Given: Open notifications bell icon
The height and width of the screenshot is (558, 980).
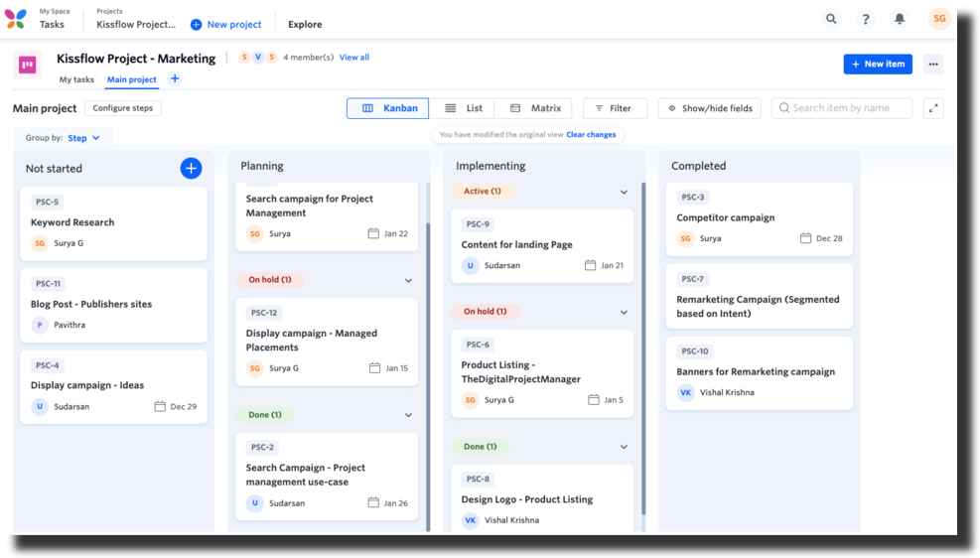Looking at the screenshot, I should tap(900, 19).
